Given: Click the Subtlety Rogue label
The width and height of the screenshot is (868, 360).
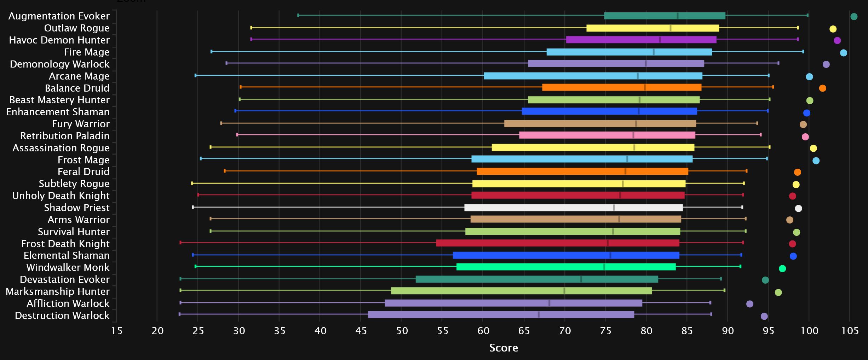Looking at the screenshot, I should tap(74, 184).
